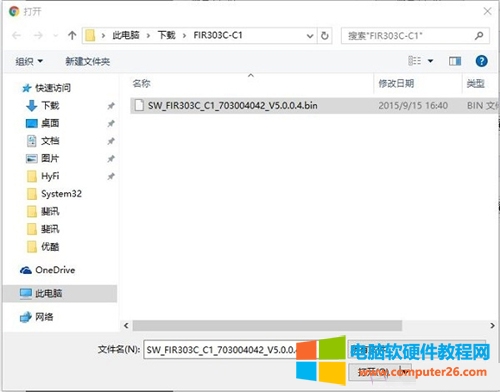Open 图片 in the quick access list
This screenshot has width=500, height=392.
[x=50, y=158]
